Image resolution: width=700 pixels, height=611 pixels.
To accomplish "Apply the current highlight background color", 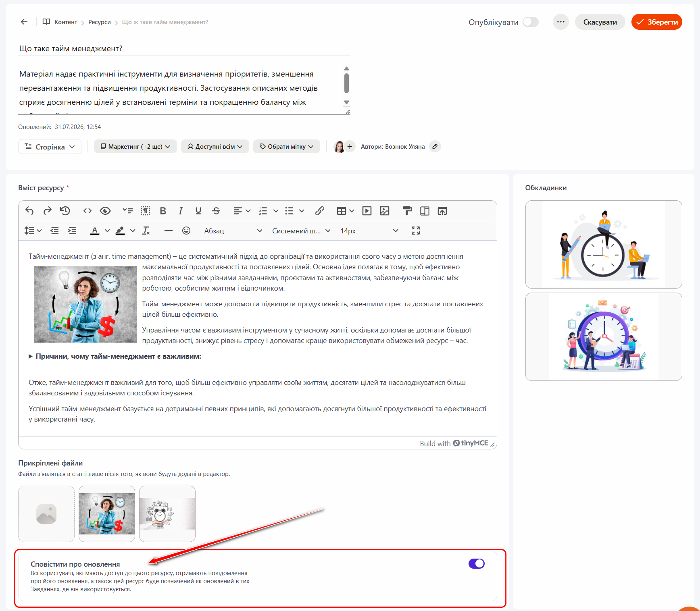I will tap(120, 231).
